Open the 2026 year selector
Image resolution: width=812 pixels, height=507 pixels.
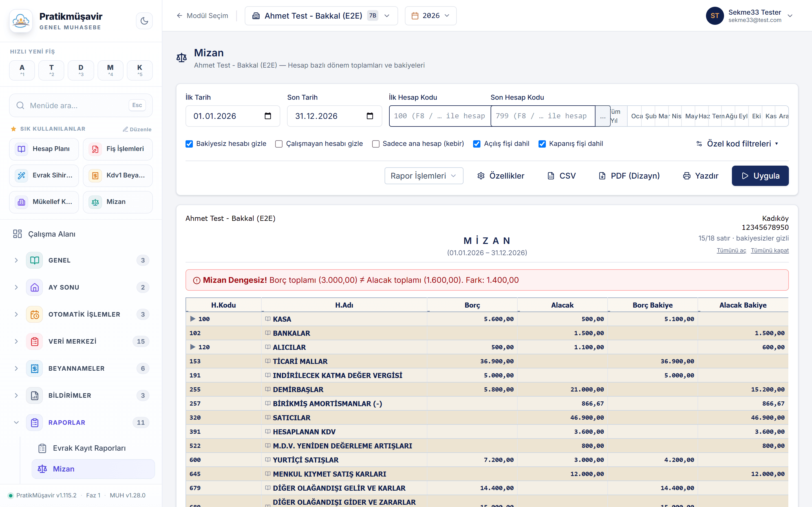(x=431, y=16)
